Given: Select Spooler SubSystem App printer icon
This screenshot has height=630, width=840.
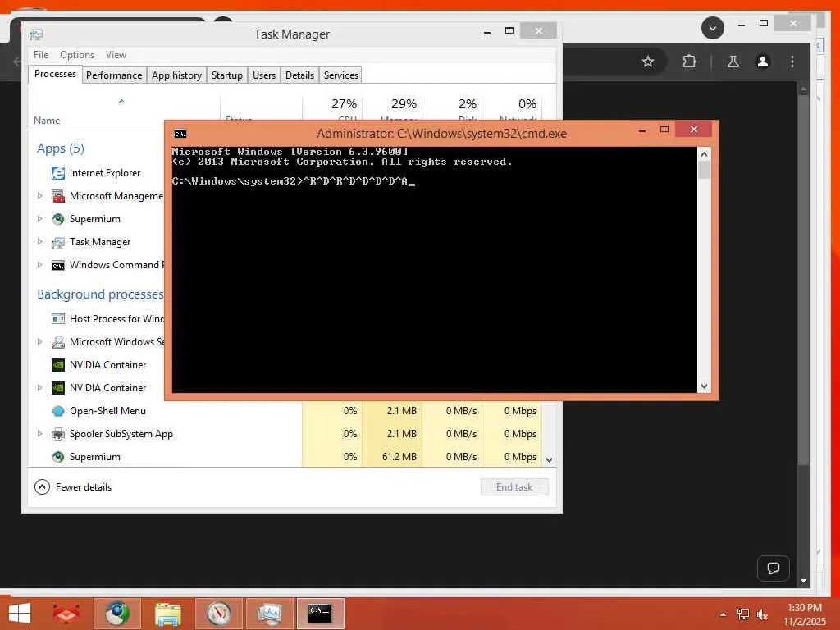Looking at the screenshot, I should [58, 434].
